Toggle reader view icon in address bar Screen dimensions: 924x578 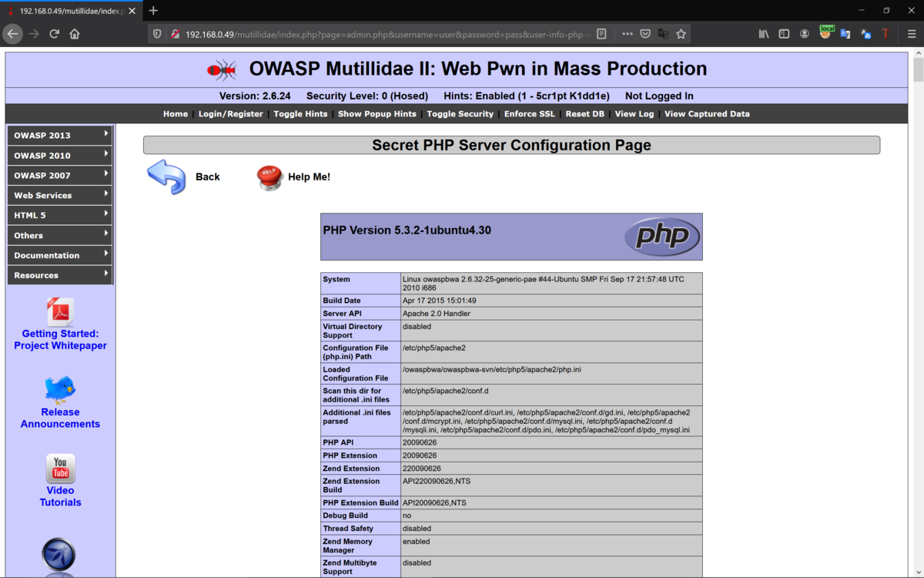click(x=601, y=34)
